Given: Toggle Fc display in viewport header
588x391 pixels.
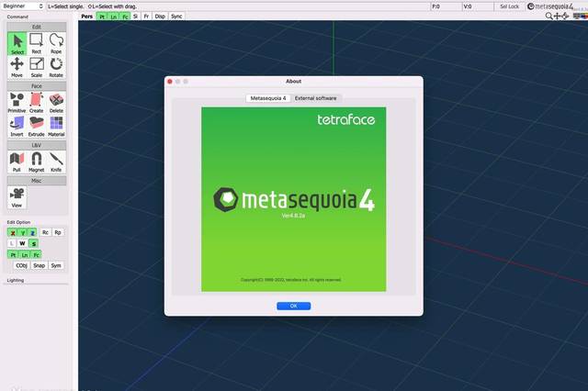Looking at the screenshot, I should (125, 17).
